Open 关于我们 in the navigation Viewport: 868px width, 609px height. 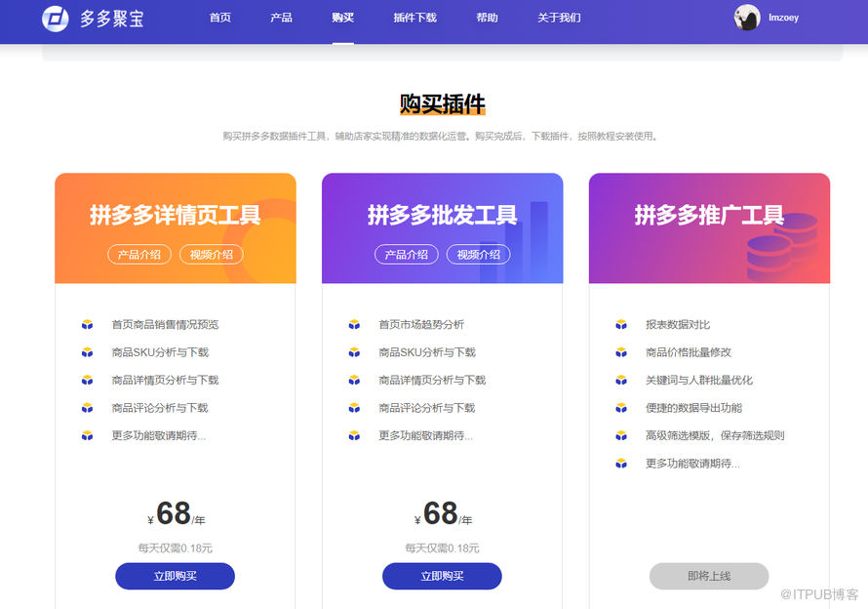pyautogui.click(x=559, y=18)
